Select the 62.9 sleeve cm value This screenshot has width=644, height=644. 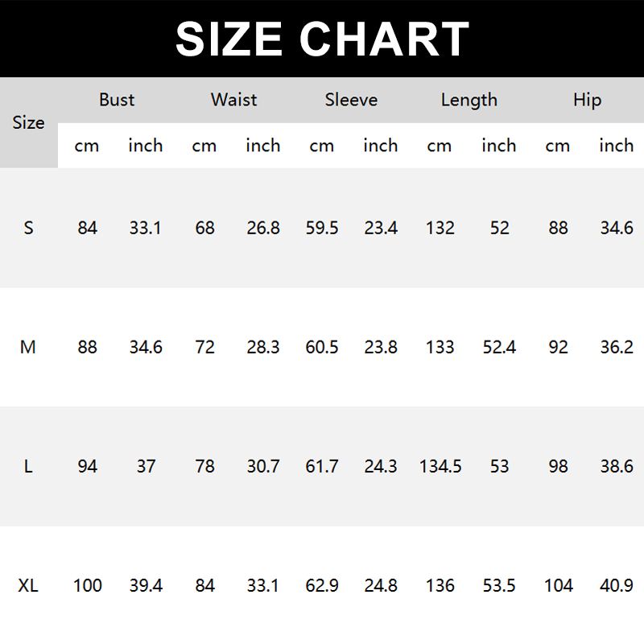[x=322, y=585]
